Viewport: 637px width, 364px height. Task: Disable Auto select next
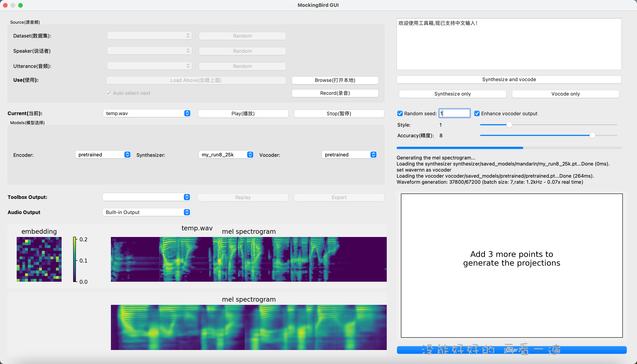(109, 93)
